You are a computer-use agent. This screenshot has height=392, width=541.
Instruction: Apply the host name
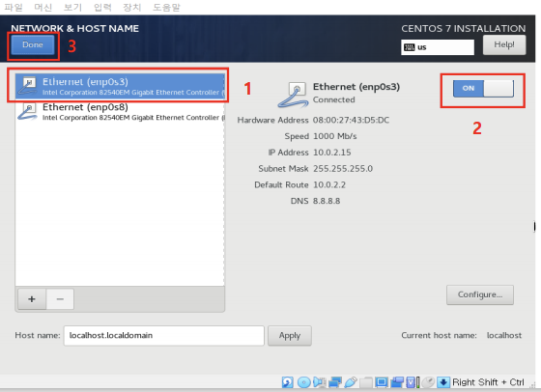pos(290,335)
